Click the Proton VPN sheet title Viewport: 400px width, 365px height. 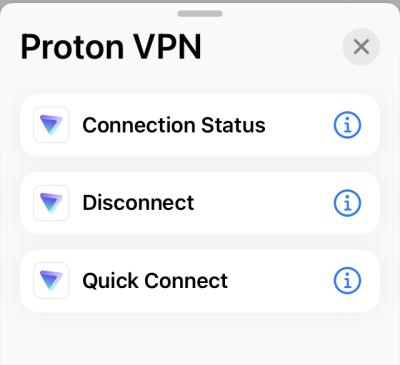point(111,47)
